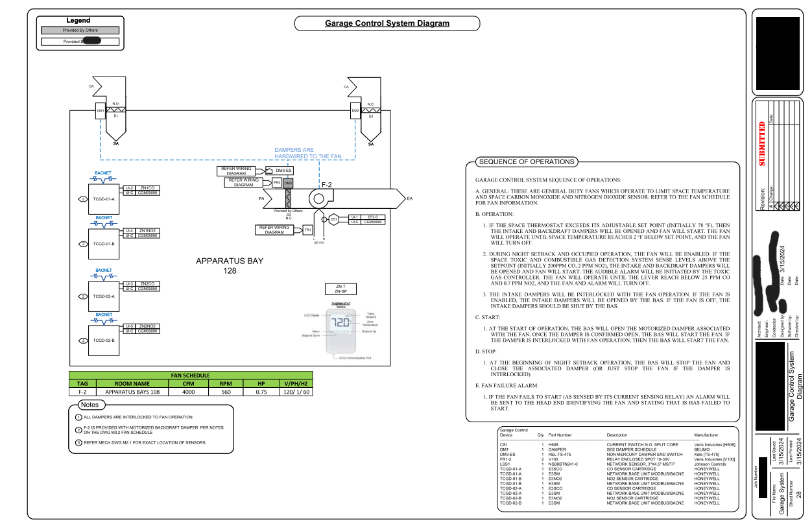Screen dimensions: 812x526
Task: Click the RJ12 Communication Port label
Action: (x=355, y=357)
